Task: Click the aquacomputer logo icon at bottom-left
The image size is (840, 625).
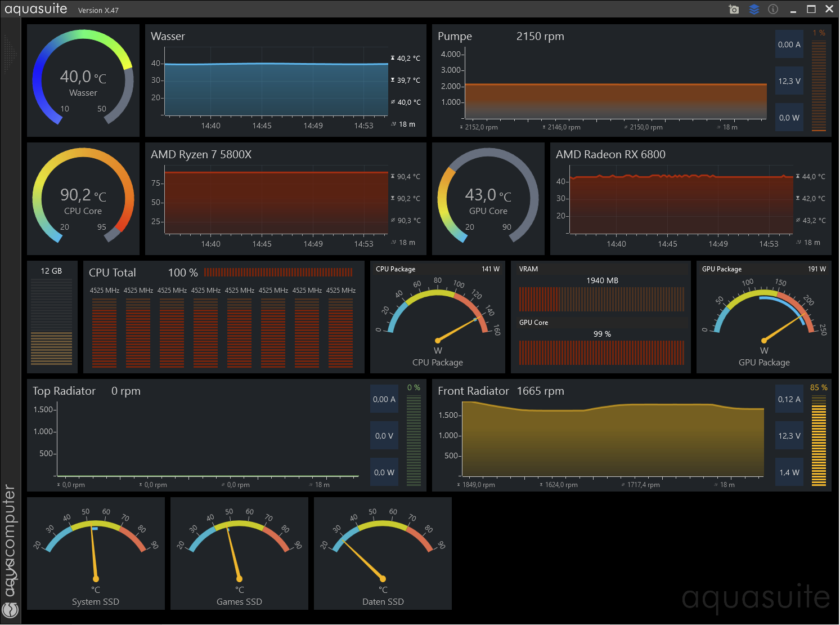Action: coord(10,610)
